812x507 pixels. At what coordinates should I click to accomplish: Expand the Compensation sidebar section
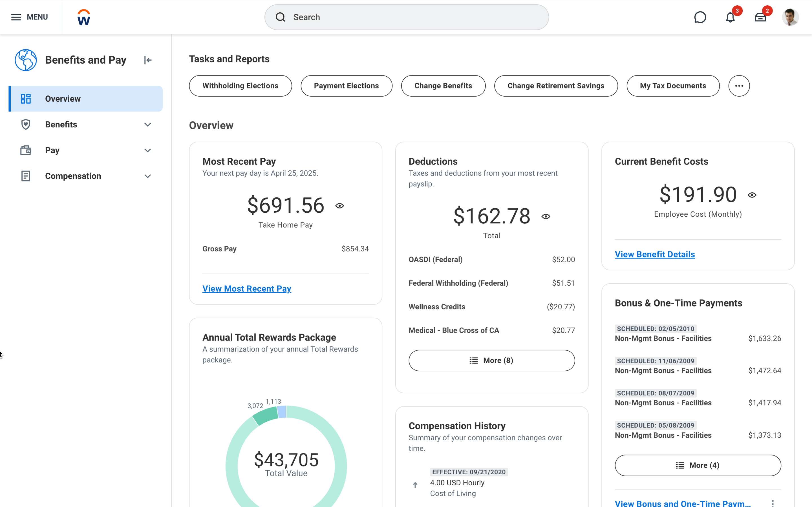(x=148, y=176)
